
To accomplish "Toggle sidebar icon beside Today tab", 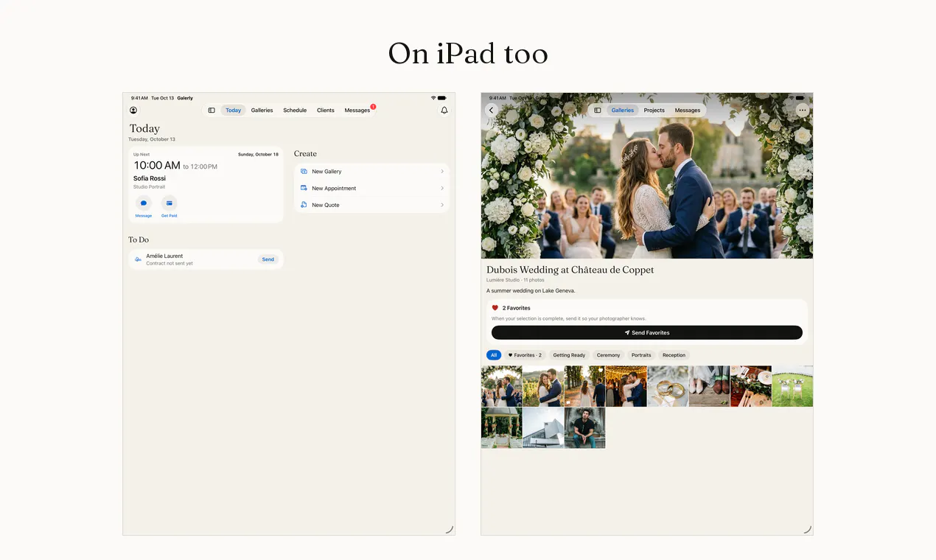I will [212, 111].
